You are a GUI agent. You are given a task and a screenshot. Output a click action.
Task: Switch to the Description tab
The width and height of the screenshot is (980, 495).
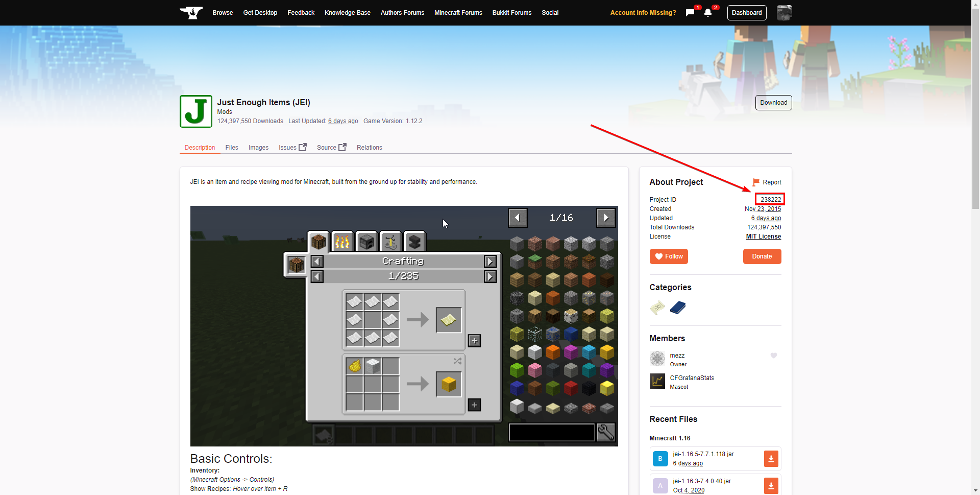point(200,148)
